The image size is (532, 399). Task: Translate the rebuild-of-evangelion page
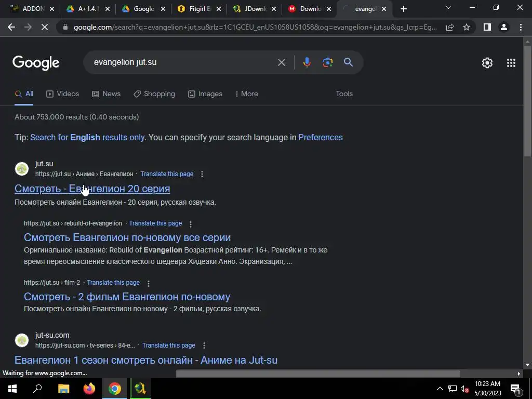[x=155, y=223]
